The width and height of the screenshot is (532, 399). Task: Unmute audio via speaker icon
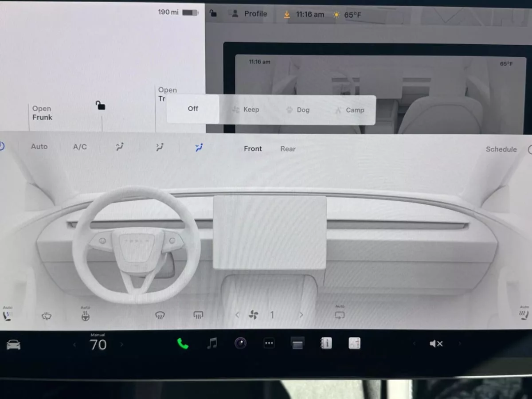click(x=436, y=344)
